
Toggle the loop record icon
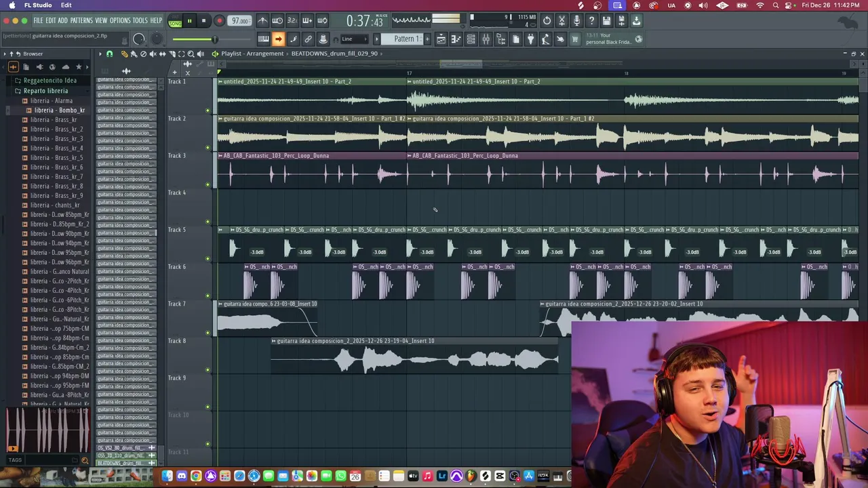click(322, 20)
